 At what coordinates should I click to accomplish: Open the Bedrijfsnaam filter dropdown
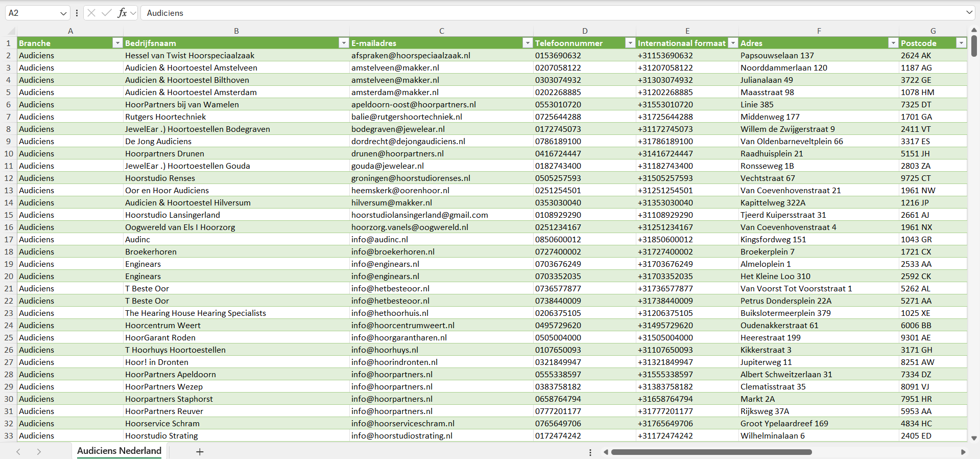click(x=344, y=43)
